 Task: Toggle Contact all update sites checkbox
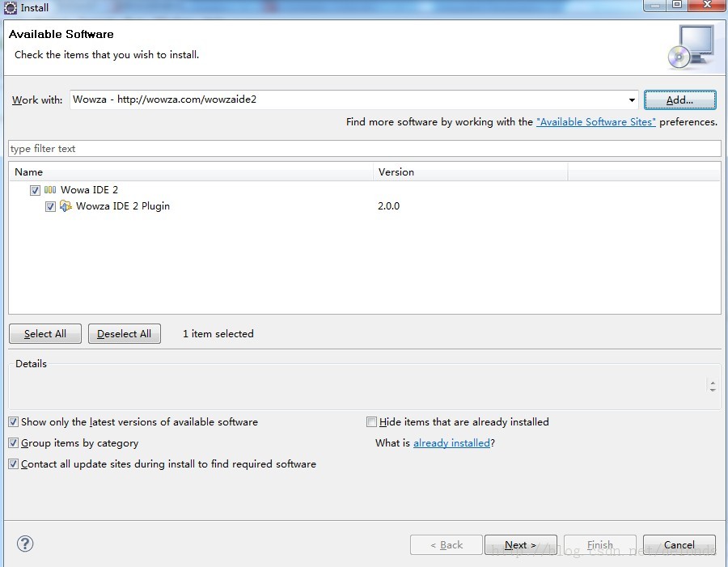pyautogui.click(x=14, y=464)
